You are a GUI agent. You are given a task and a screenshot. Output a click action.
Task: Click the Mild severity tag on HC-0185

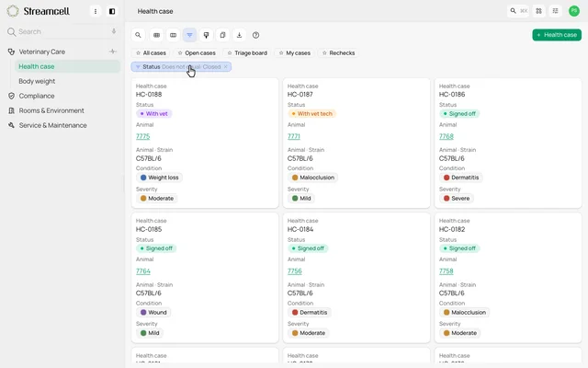[150, 333]
